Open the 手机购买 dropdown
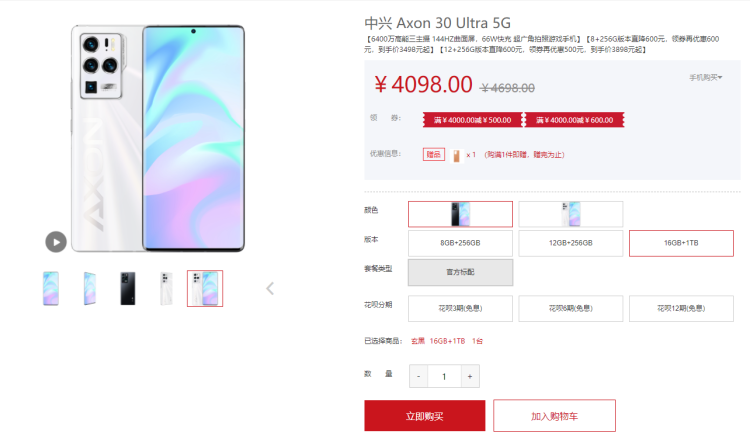Viewport: 750px width, 437px height. (x=706, y=77)
